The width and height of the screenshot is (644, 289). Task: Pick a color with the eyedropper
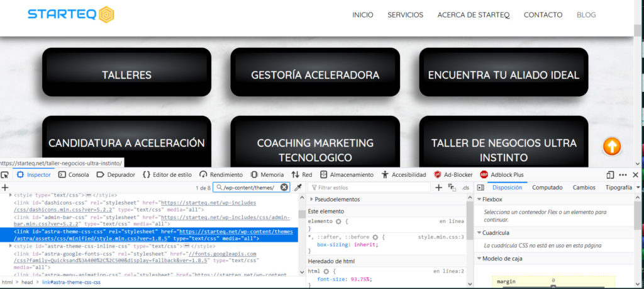click(x=298, y=188)
